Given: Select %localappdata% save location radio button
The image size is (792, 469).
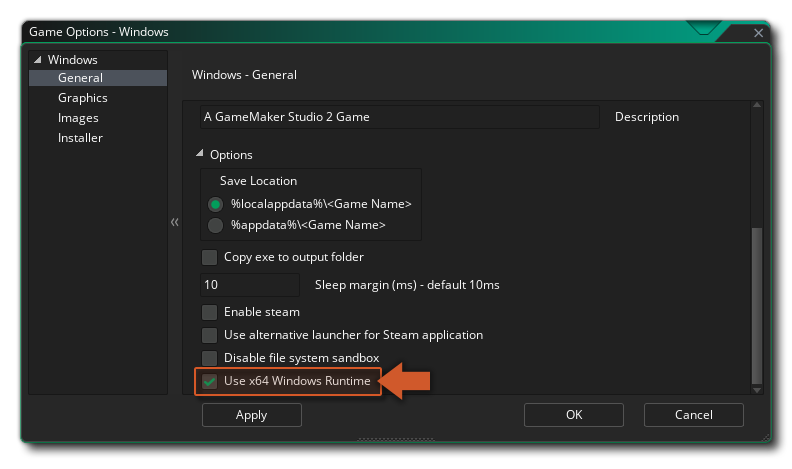Looking at the screenshot, I should pyautogui.click(x=215, y=204).
